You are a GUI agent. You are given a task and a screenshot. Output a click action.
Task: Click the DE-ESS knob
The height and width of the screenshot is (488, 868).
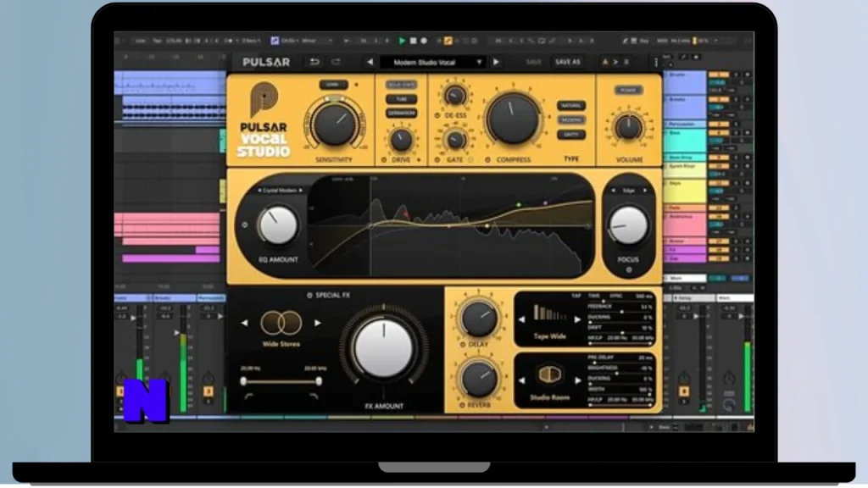click(455, 96)
